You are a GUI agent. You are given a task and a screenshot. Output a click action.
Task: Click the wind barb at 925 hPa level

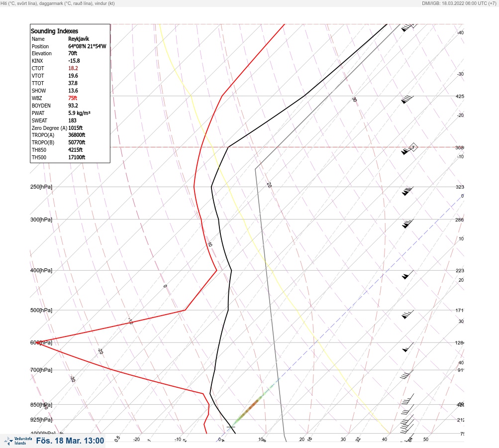(407, 423)
